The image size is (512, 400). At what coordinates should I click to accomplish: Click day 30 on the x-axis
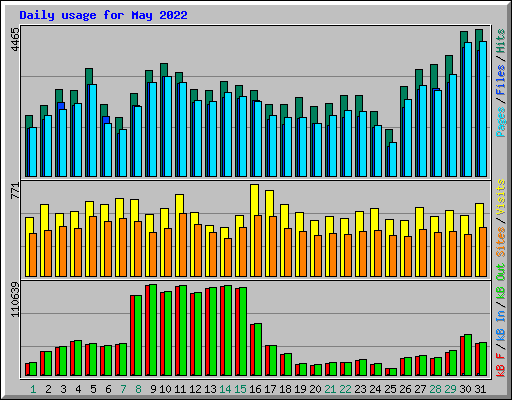[465, 389]
